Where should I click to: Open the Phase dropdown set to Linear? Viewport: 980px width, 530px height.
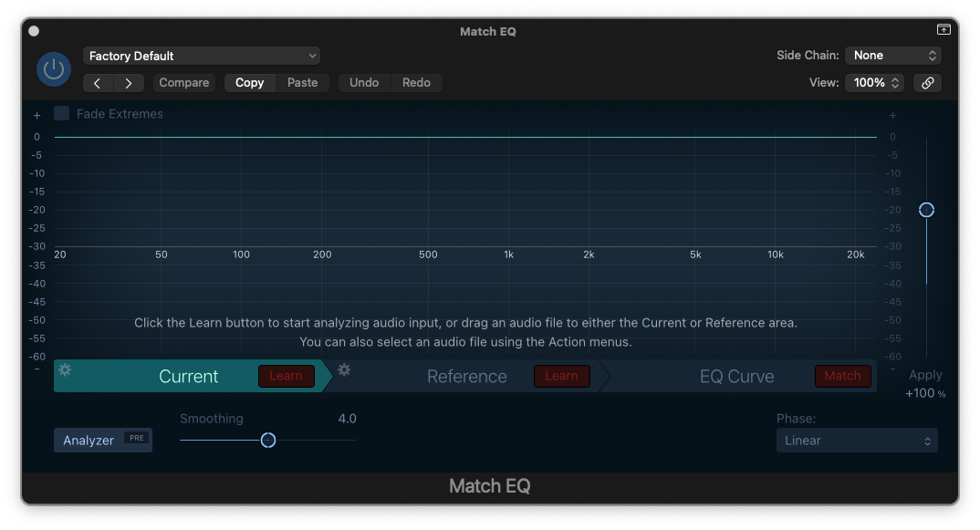tap(856, 440)
